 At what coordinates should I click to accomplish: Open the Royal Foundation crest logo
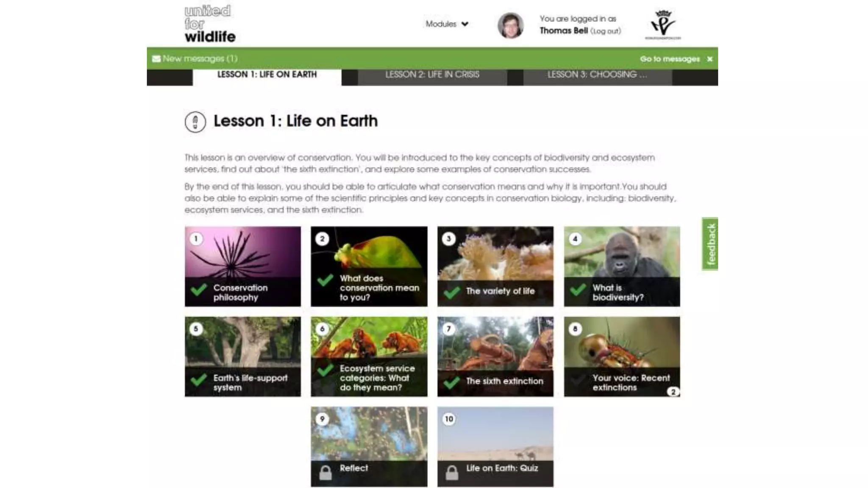(663, 24)
